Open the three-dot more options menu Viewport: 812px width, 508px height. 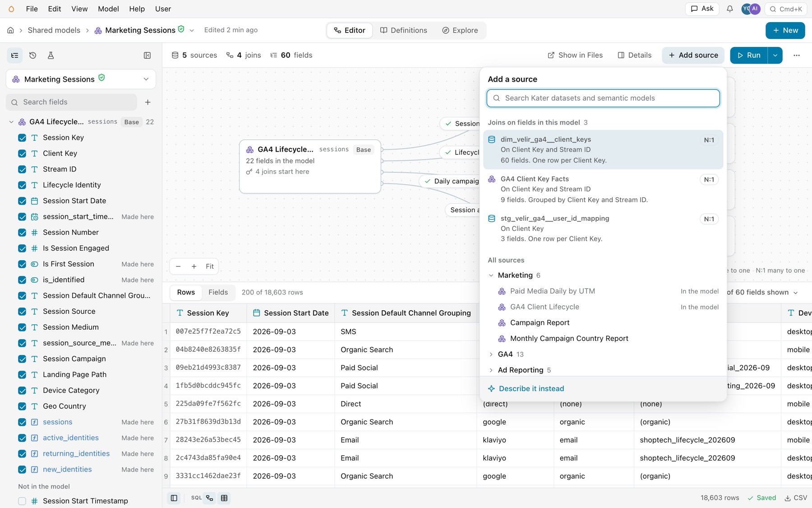tap(797, 55)
